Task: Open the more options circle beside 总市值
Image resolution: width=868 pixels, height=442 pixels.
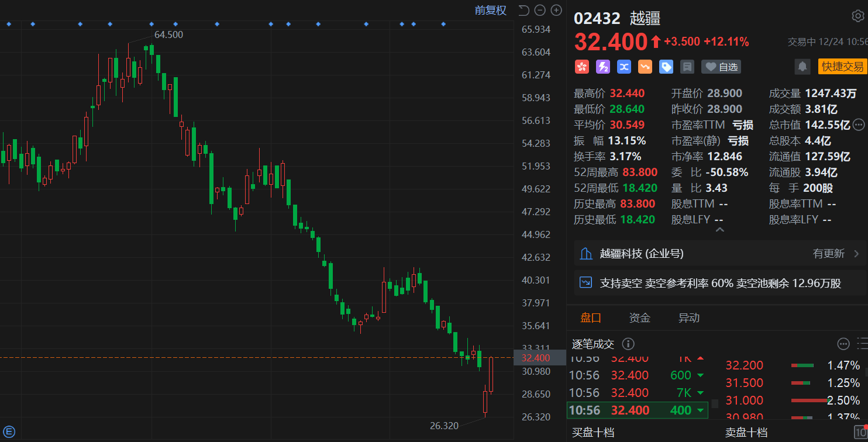Action: pos(859,124)
